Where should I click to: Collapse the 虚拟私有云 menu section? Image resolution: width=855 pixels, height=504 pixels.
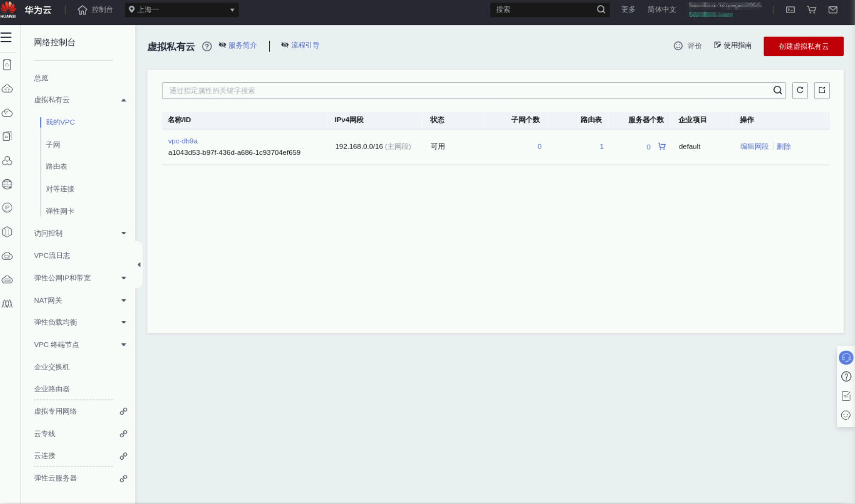coord(124,100)
